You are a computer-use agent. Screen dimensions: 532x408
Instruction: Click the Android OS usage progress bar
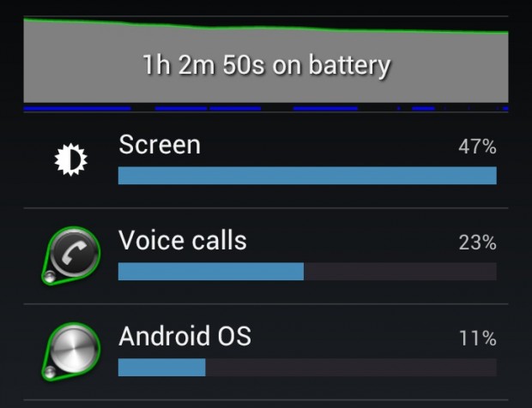coord(307,368)
